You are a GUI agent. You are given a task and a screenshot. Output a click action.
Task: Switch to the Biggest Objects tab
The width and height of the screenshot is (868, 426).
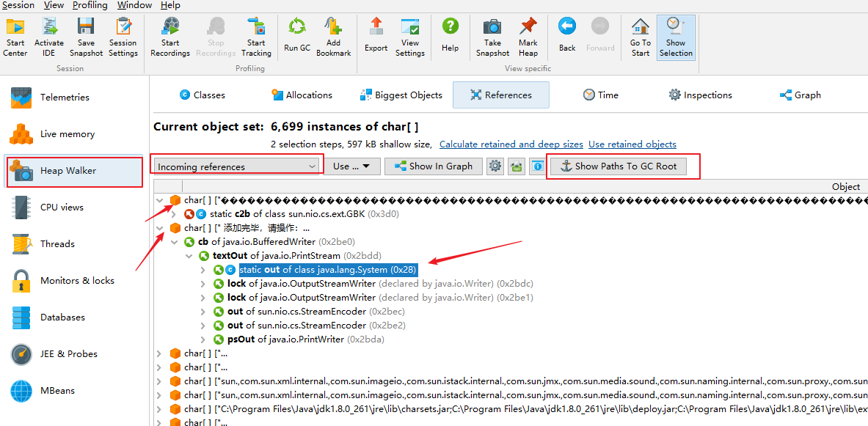[401, 95]
